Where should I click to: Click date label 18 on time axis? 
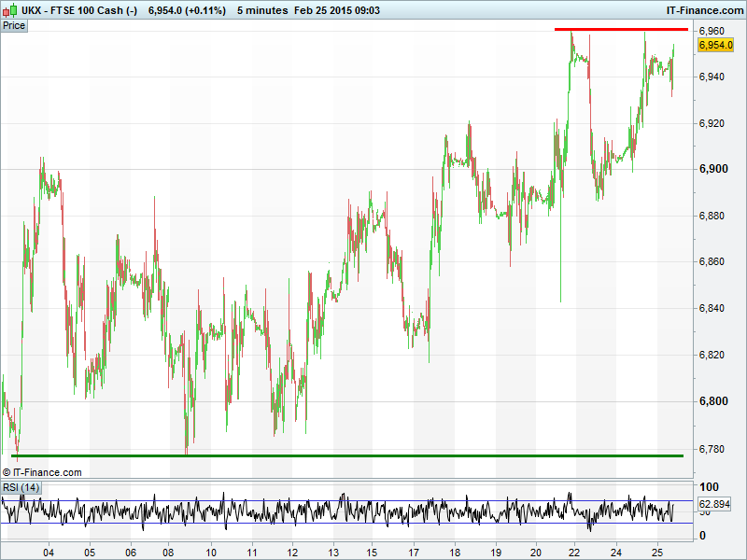coord(454,552)
